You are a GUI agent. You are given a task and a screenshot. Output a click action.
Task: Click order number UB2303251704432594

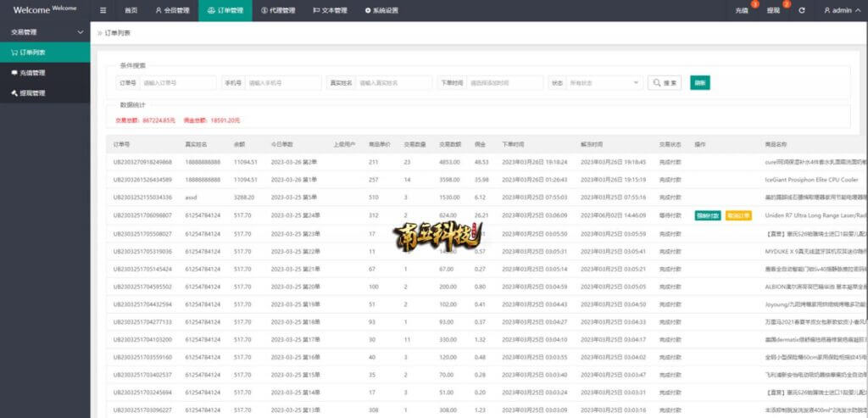pos(142,304)
